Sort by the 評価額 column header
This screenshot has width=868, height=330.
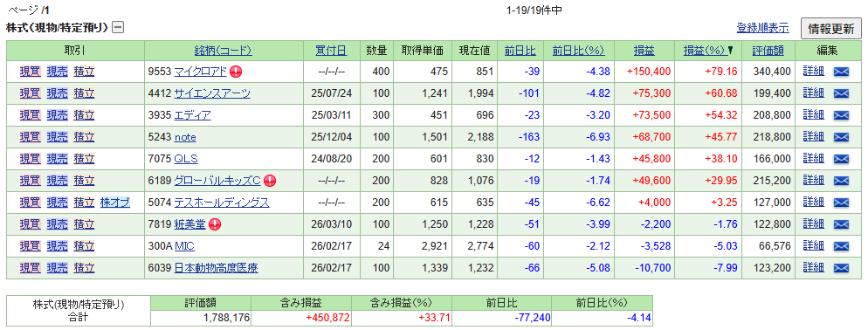click(768, 51)
